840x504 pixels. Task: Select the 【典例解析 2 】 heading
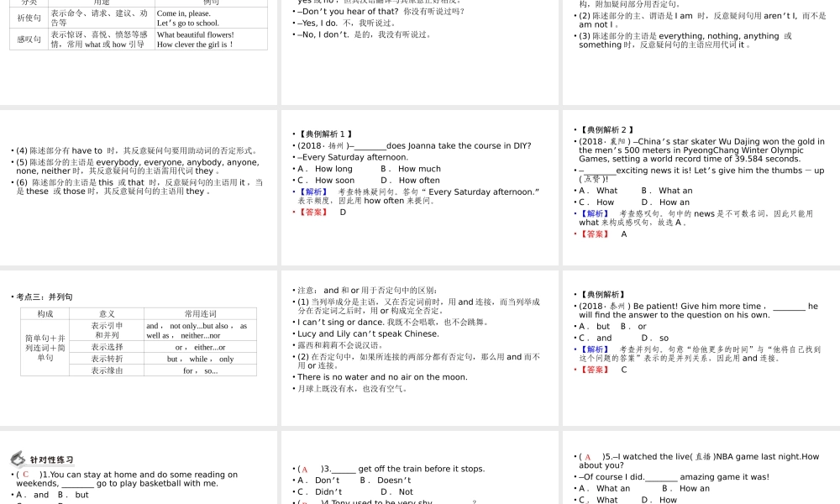coord(606,129)
